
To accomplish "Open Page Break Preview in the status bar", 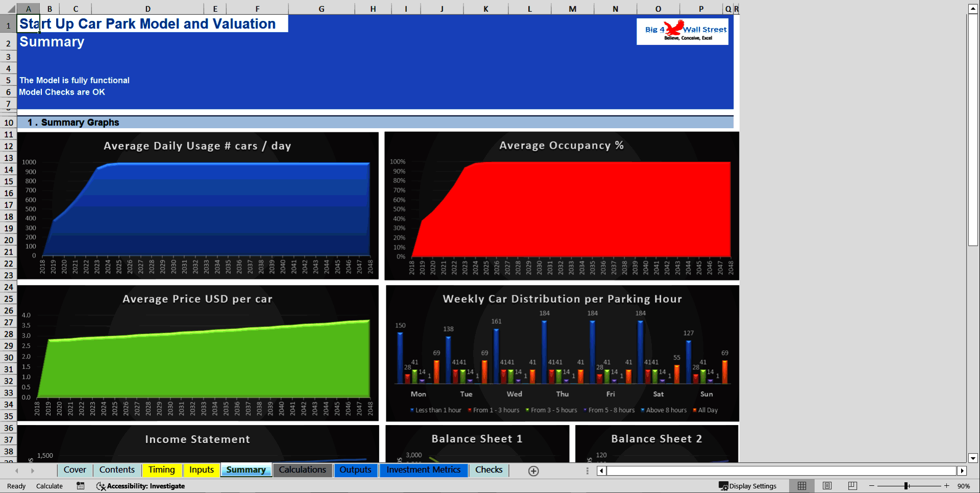I will tap(851, 485).
